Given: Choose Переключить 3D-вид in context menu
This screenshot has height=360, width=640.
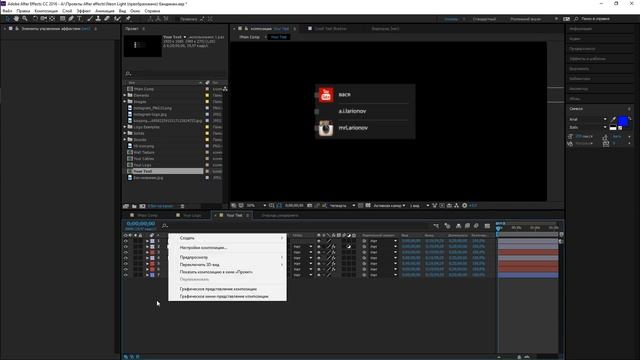Looking at the screenshot, I should 227,264.
